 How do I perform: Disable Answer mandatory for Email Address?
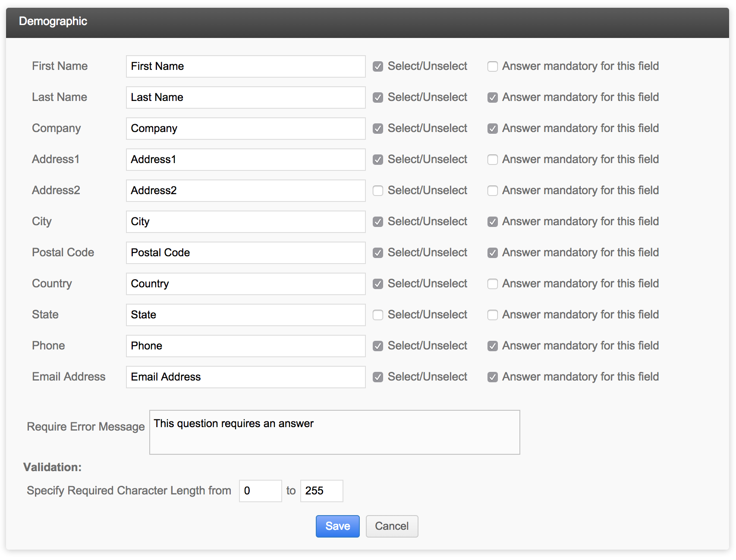coord(493,377)
